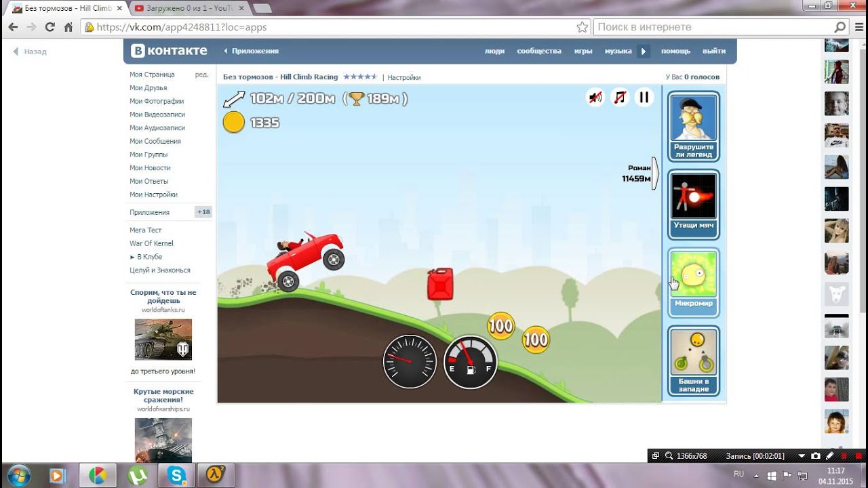This screenshot has height=488, width=868.
Task: Open Мои Новости in sidebar
Action: pyautogui.click(x=150, y=168)
